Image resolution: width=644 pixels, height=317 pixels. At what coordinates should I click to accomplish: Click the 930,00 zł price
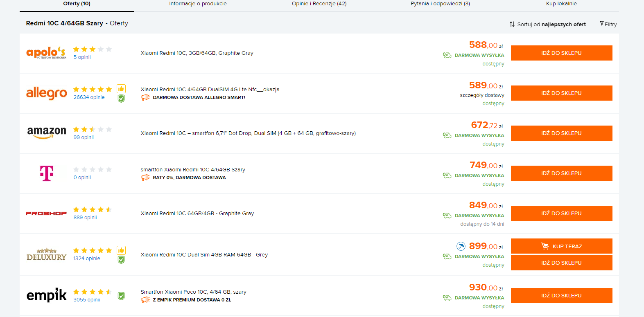click(486, 288)
